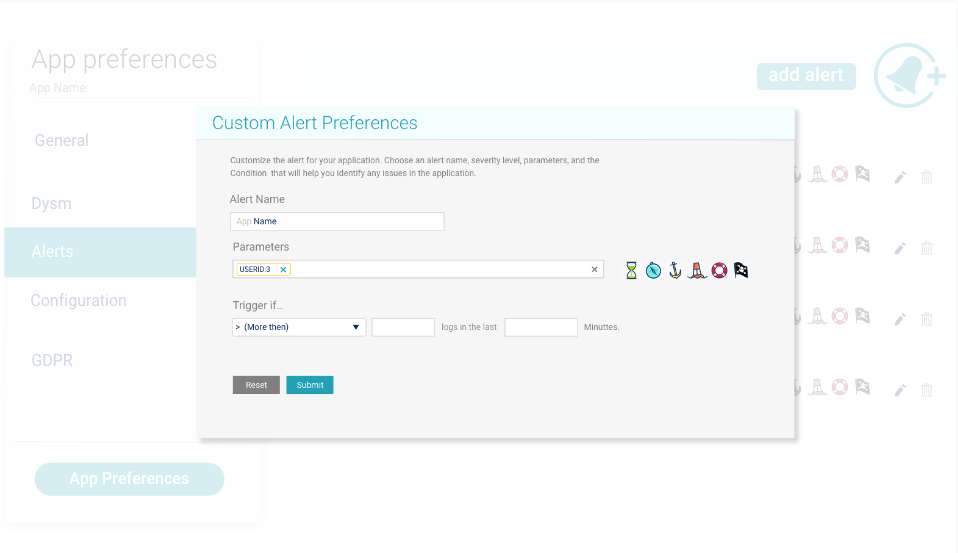Image resolution: width=958 pixels, height=553 pixels.
Task: Focus the logs count input field
Action: 403,327
